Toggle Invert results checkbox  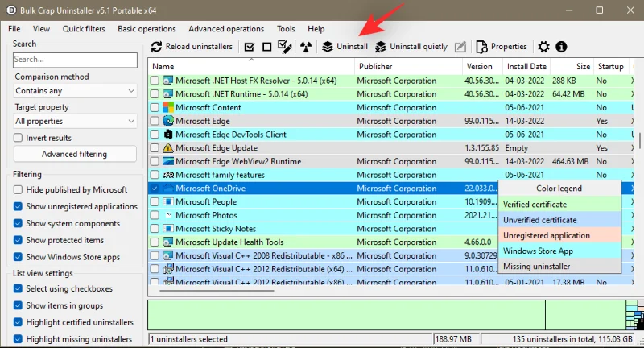pyautogui.click(x=18, y=138)
